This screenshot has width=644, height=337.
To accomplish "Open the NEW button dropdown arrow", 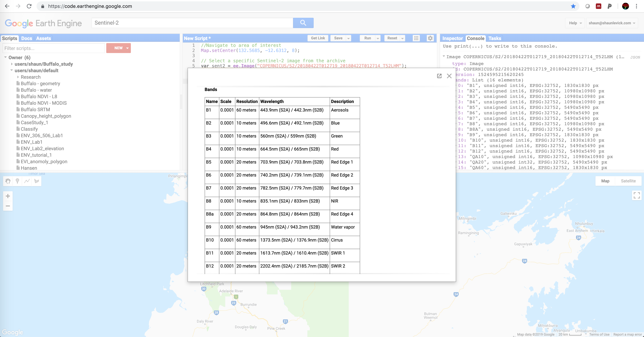I will 127,48.
